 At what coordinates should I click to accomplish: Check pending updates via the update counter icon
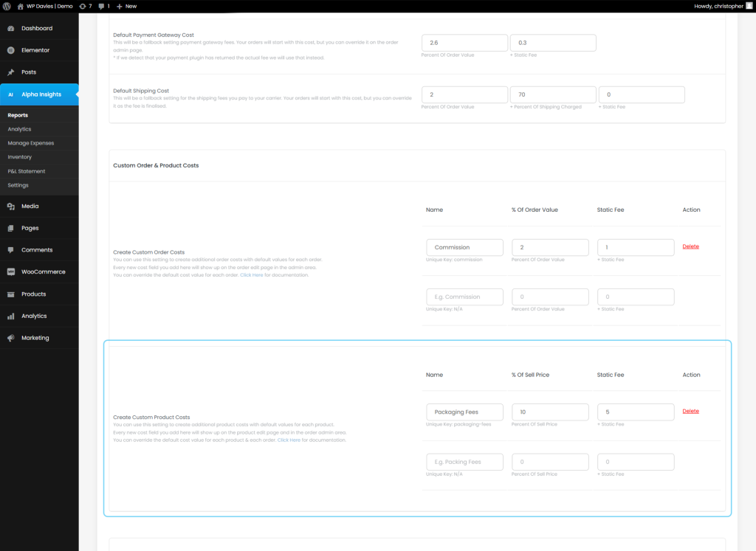tap(86, 6)
